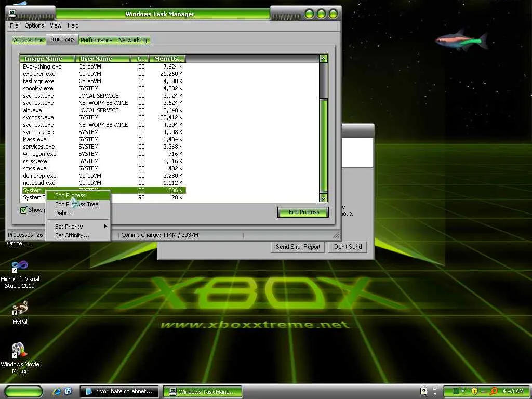Click Windows Task Manager taskbar button
Image resolution: width=532 pixels, height=399 pixels.
pyautogui.click(x=203, y=392)
